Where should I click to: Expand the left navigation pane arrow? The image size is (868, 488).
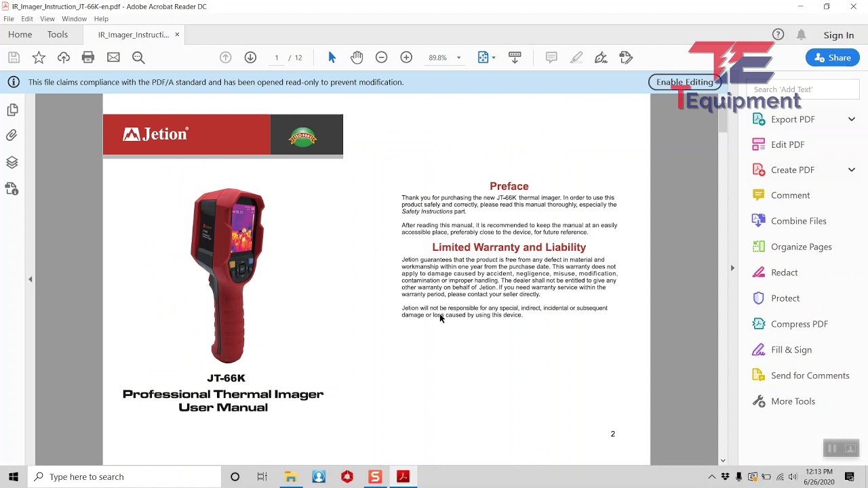(31, 279)
